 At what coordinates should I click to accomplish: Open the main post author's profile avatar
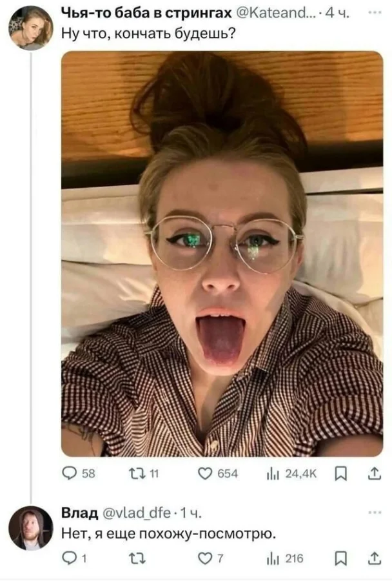pos(30,28)
